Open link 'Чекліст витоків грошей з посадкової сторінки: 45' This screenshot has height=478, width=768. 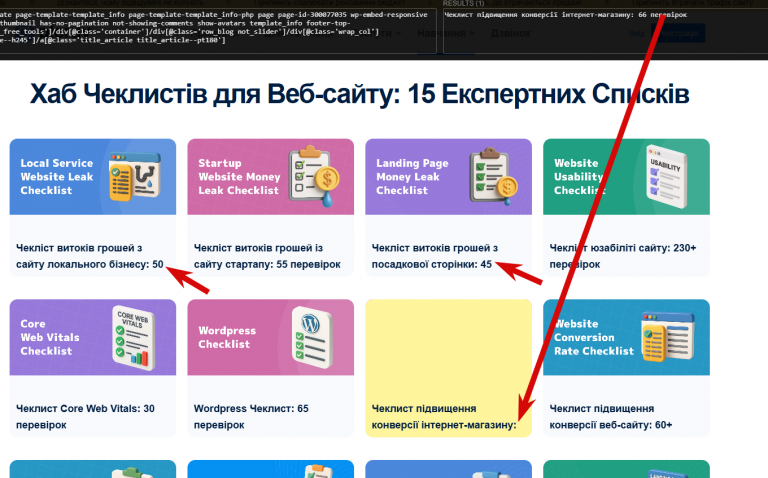(x=434, y=256)
